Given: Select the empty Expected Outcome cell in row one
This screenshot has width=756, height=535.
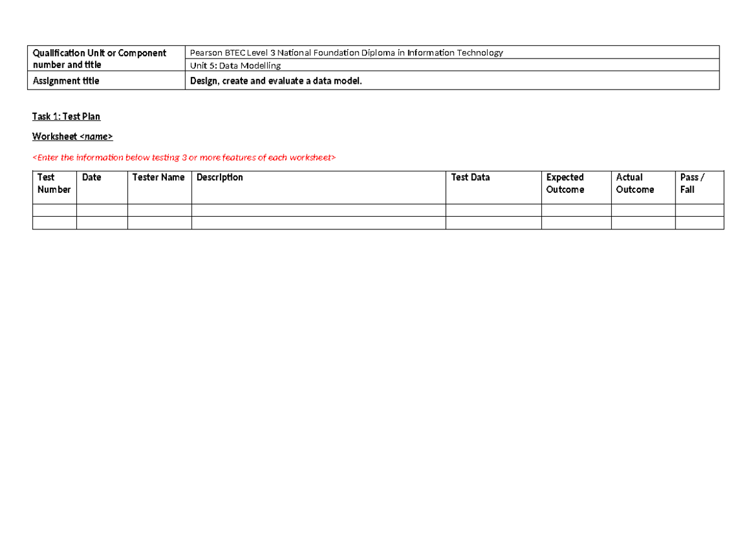Looking at the screenshot, I should (x=575, y=209).
